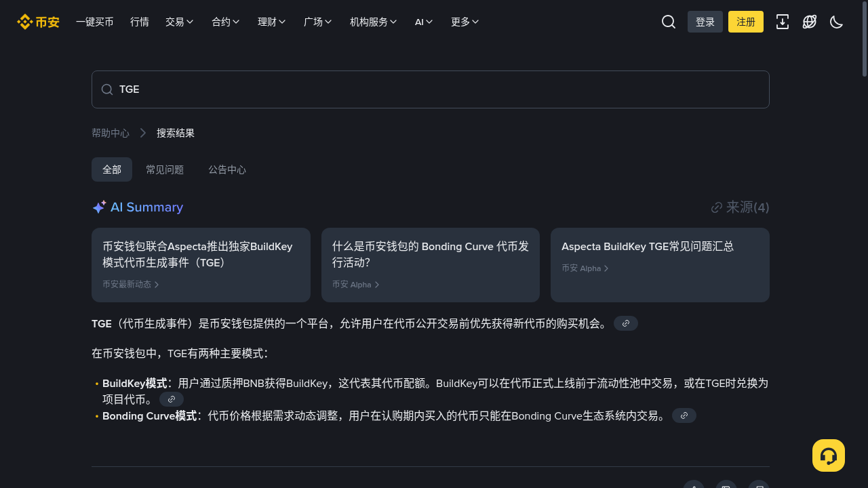This screenshot has height=488, width=868.
Task: Click the yellow 注册 button
Action: point(746,22)
